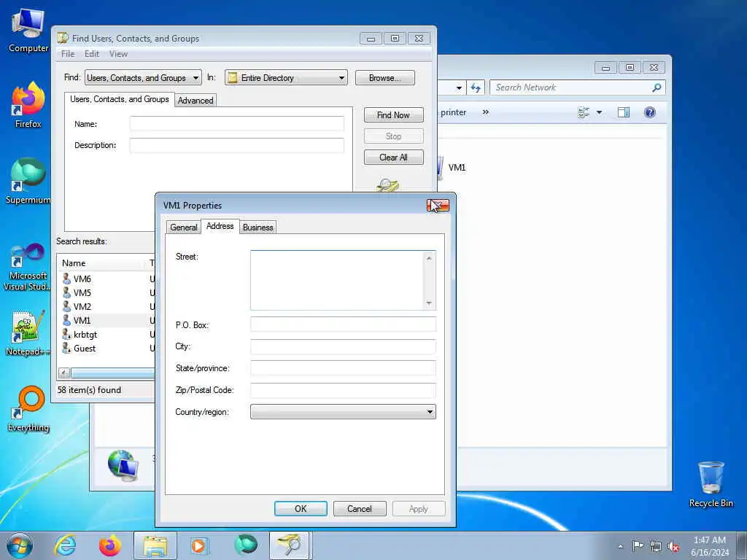Open the Find type dropdown
Screen dimensions: 747x560
(143, 77)
